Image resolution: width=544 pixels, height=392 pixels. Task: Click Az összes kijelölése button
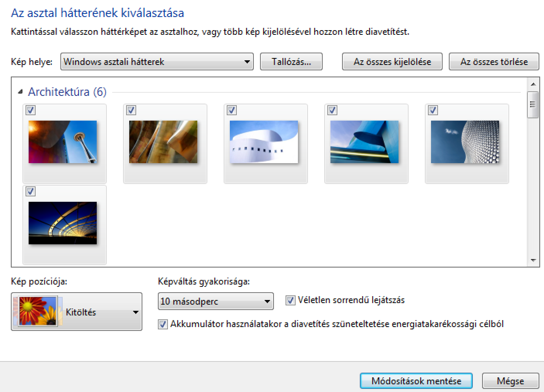(x=392, y=61)
